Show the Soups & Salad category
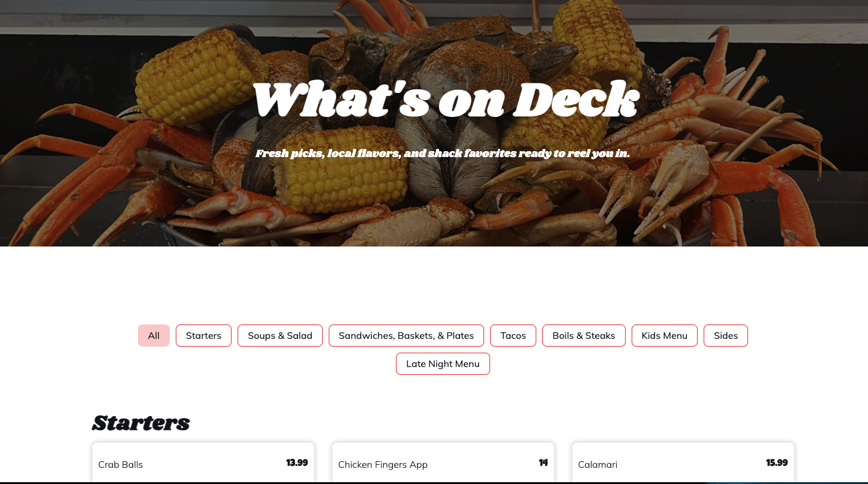Image resolution: width=868 pixels, height=484 pixels. pyautogui.click(x=280, y=335)
